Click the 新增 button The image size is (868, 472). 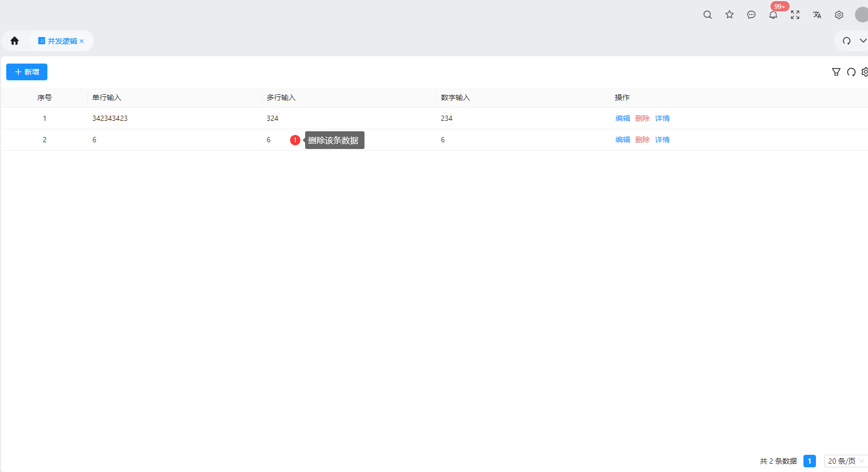[27, 72]
